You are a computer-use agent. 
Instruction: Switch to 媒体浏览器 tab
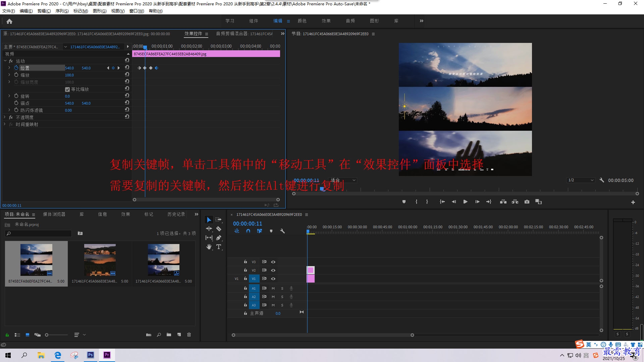[54, 214]
